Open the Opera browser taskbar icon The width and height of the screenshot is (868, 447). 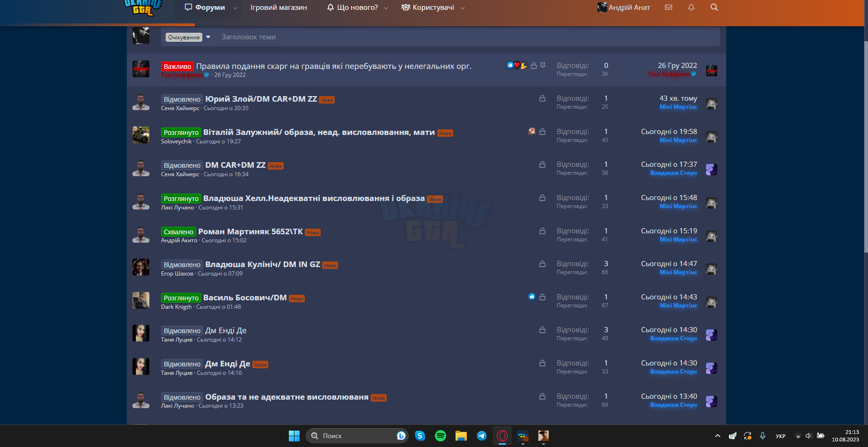coord(502,436)
